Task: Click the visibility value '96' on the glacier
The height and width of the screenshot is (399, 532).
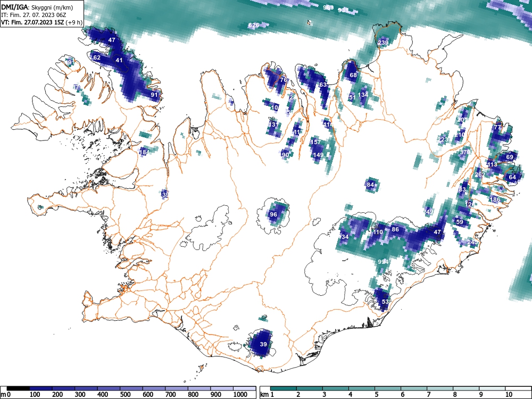Action: click(x=273, y=214)
